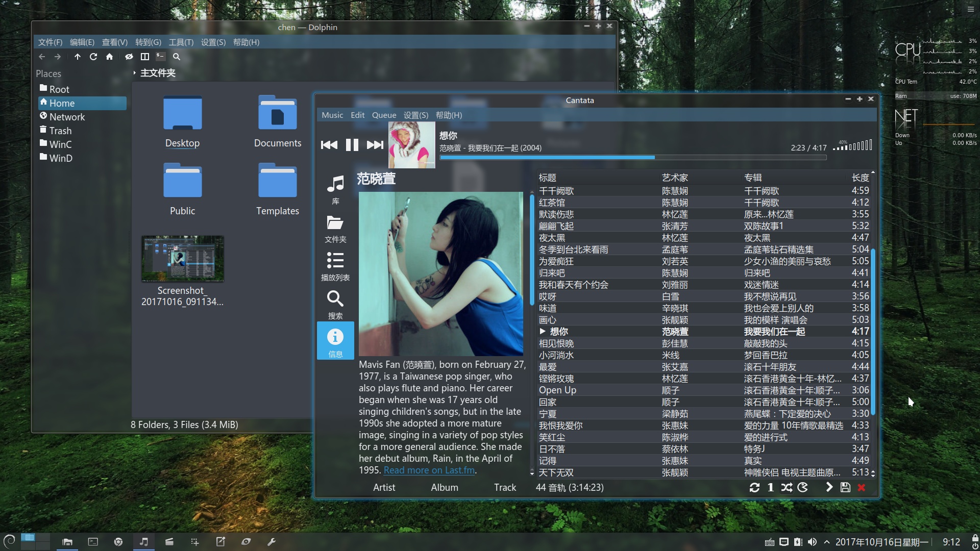
Task: Select song Open Up in queue
Action: [703, 390]
